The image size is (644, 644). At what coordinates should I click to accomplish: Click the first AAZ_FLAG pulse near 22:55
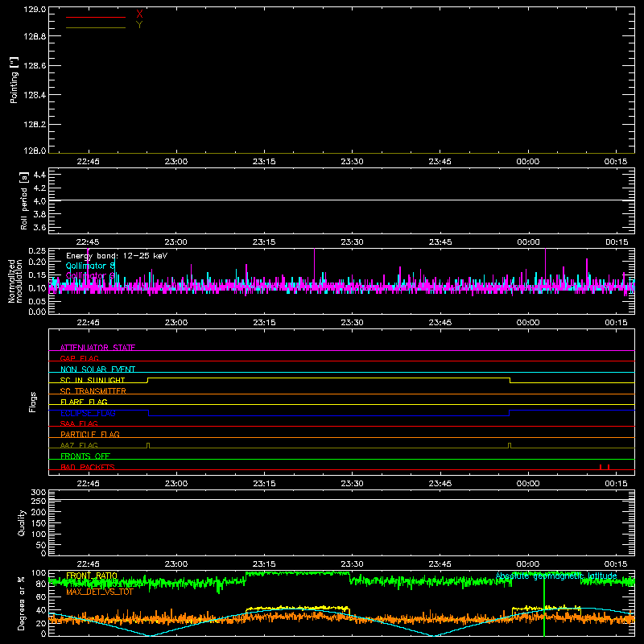148,446
